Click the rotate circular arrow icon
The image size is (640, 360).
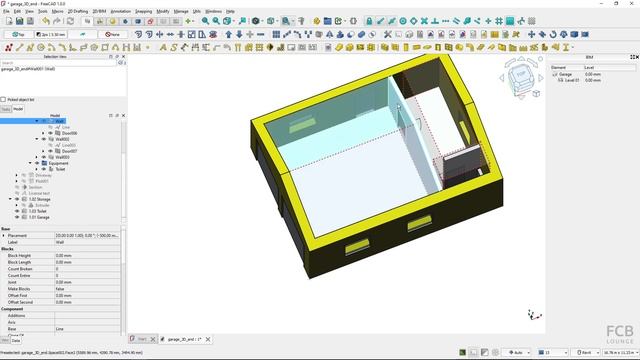coord(553,34)
